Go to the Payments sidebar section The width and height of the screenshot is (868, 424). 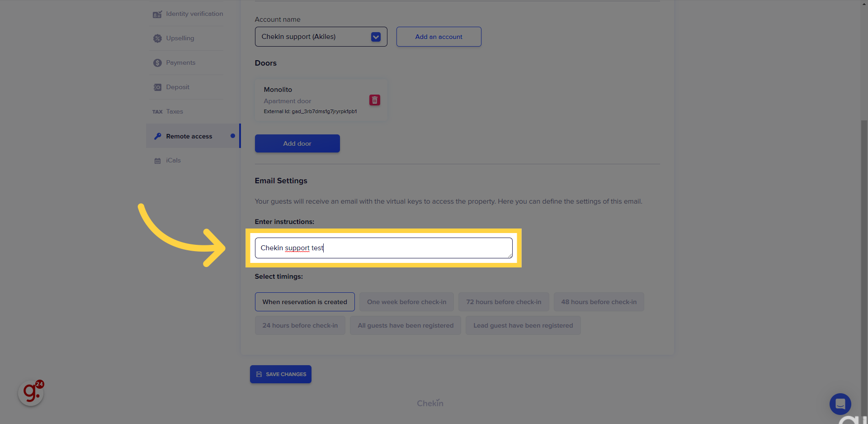[x=180, y=63]
